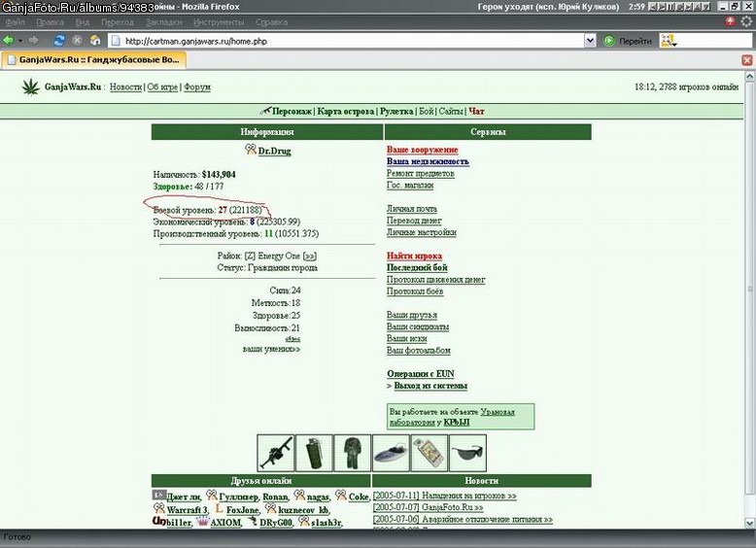756x548 pixels.
Task: Click the Перейти go button
Action: click(629, 41)
